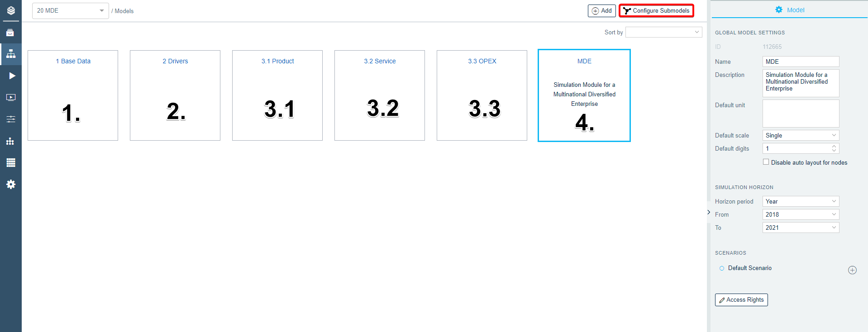Select the models hierarchy icon in sidebar

point(11,54)
